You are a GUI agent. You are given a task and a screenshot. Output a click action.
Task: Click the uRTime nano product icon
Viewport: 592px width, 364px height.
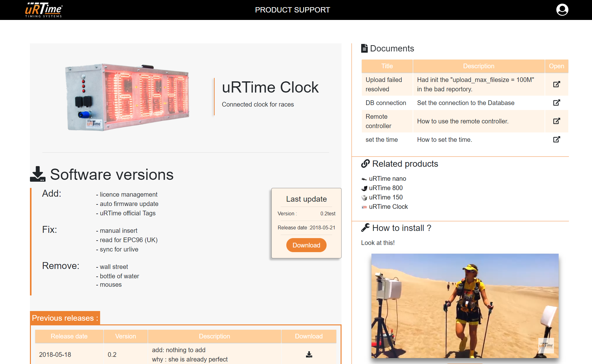(x=364, y=179)
